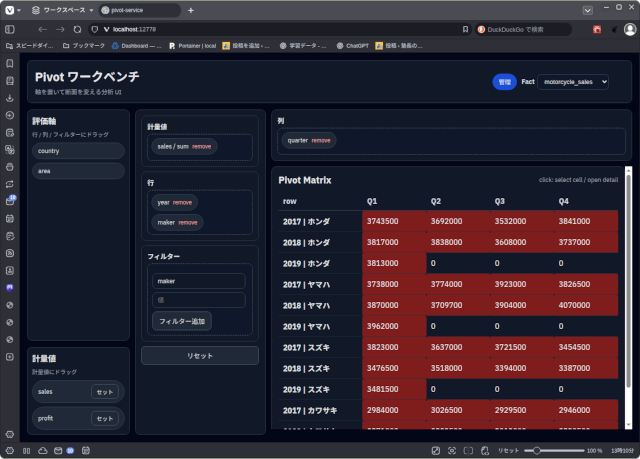The image size is (640, 459).
Task: Click the new tab plus button
Action: pyautogui.click(x=191, y=10)
